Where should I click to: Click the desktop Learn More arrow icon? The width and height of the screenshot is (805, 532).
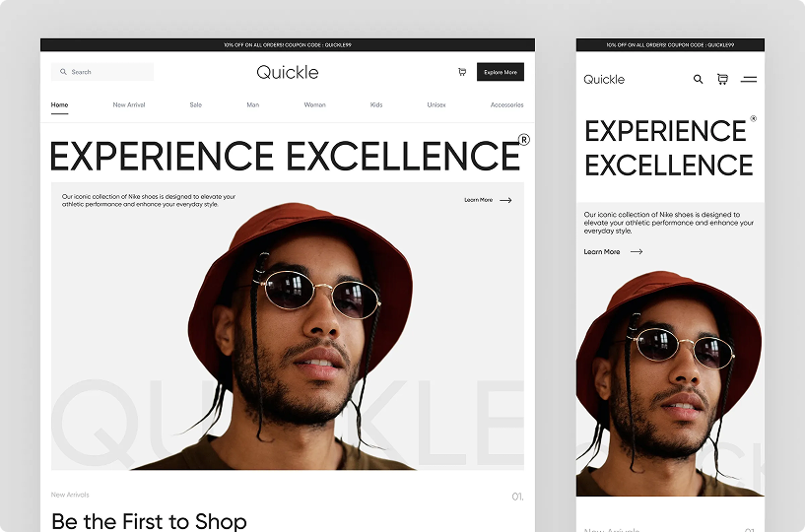505,200
